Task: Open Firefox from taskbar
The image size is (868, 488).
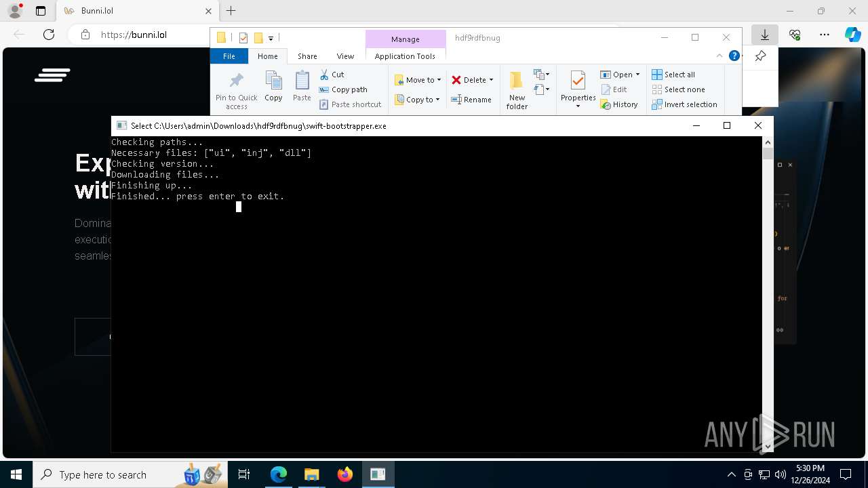Action: pos(344,474)
